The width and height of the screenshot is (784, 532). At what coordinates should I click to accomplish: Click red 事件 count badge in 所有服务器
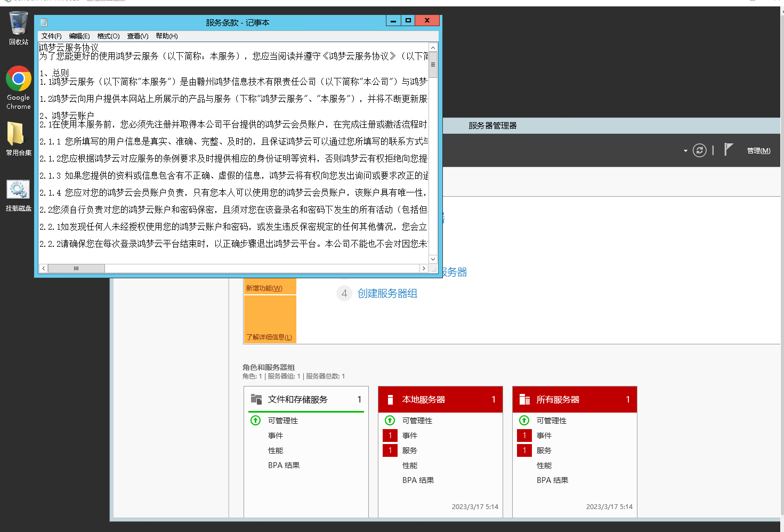point(524,436)
